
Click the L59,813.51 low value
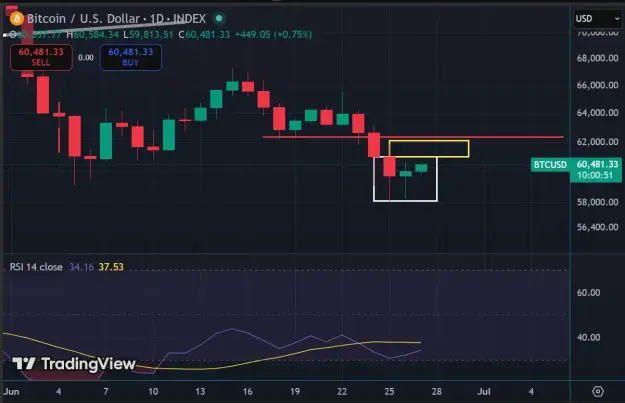coord(148,35)
